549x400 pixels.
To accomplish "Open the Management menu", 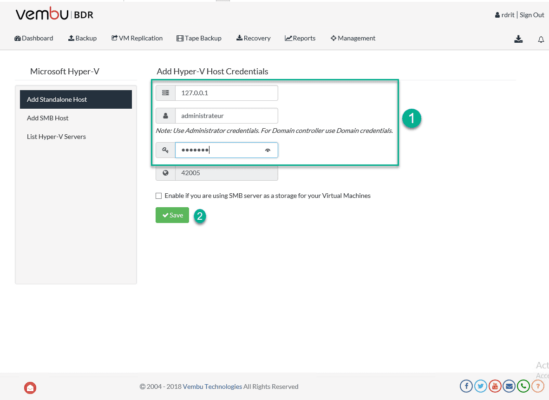I will coord(353,38).
